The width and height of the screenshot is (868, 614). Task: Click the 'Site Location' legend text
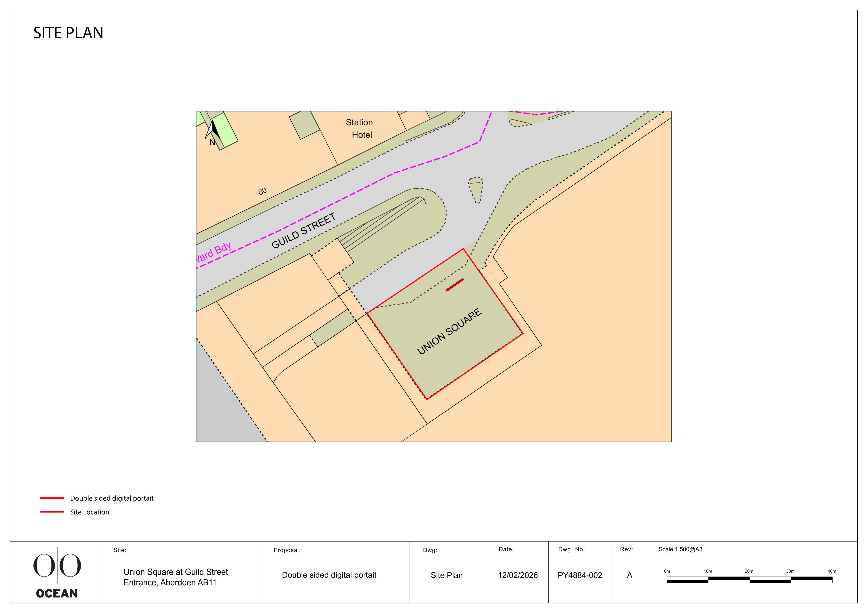click(x=90, y=512)
